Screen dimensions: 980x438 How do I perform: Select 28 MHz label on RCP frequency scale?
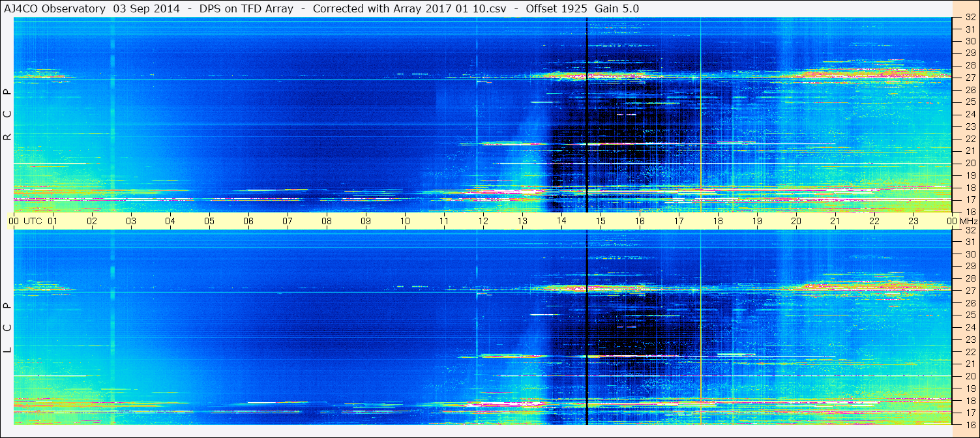[970, 65]
